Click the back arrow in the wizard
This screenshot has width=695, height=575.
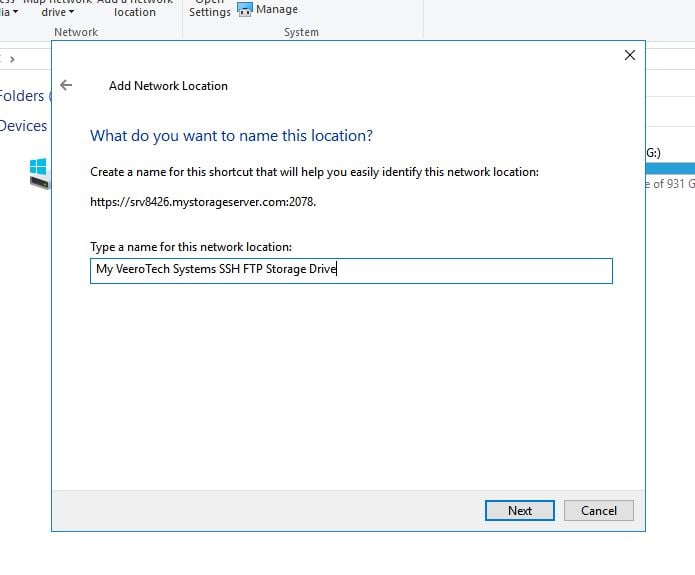tap(66, 86)
